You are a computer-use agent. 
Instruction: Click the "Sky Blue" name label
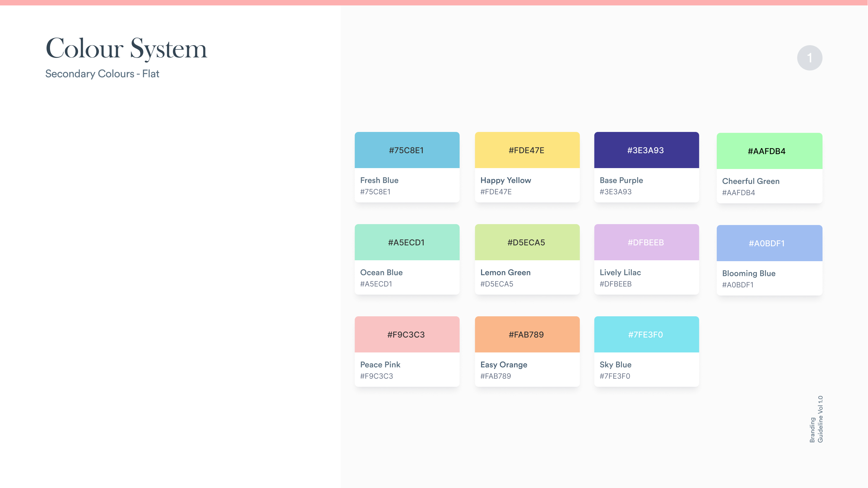(x=616, y=365)
